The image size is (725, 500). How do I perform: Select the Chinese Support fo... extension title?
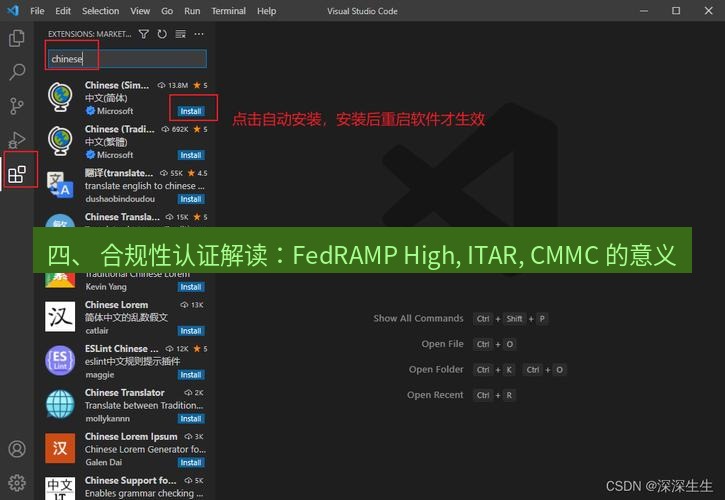pos(130,481)
